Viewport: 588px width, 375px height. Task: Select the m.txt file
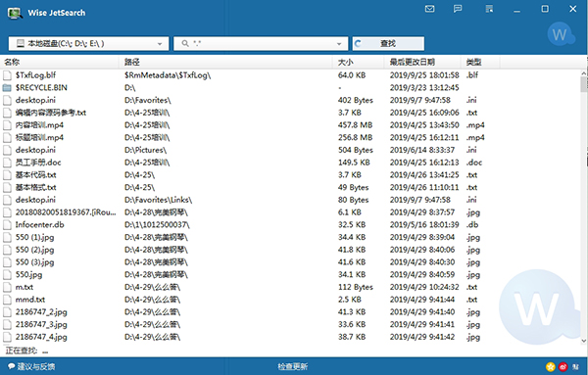290,287
